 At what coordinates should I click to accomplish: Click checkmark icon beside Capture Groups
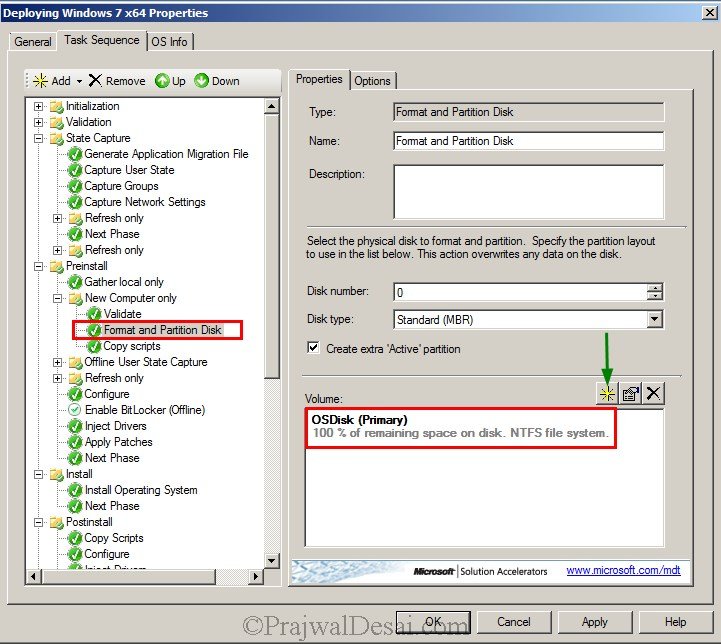(x=74, y=187)
